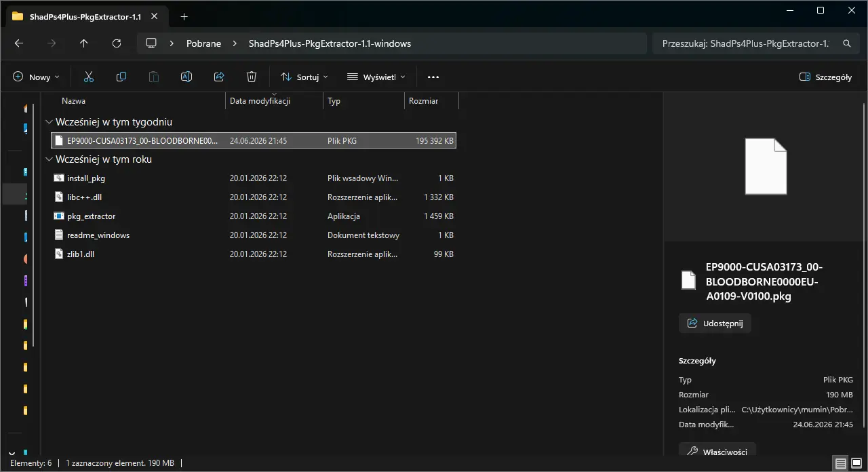Open Właściwości properties button
The image size is (868, 472).
coord(717,451)
